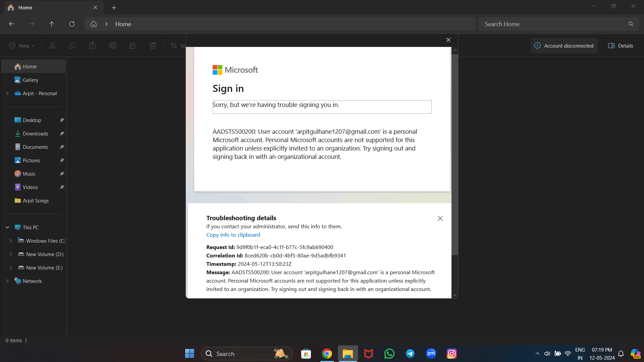Switch to the Gallery sidebar item

30,80
